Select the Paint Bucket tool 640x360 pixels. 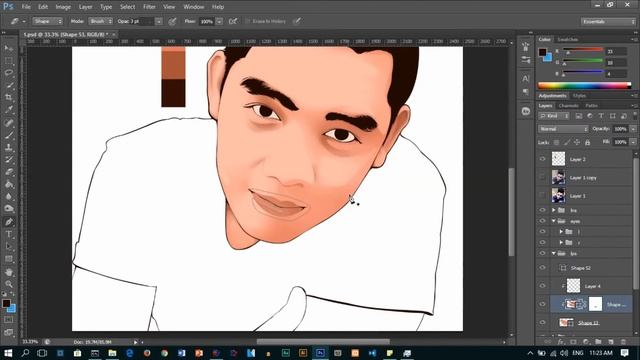pos(9,184)
